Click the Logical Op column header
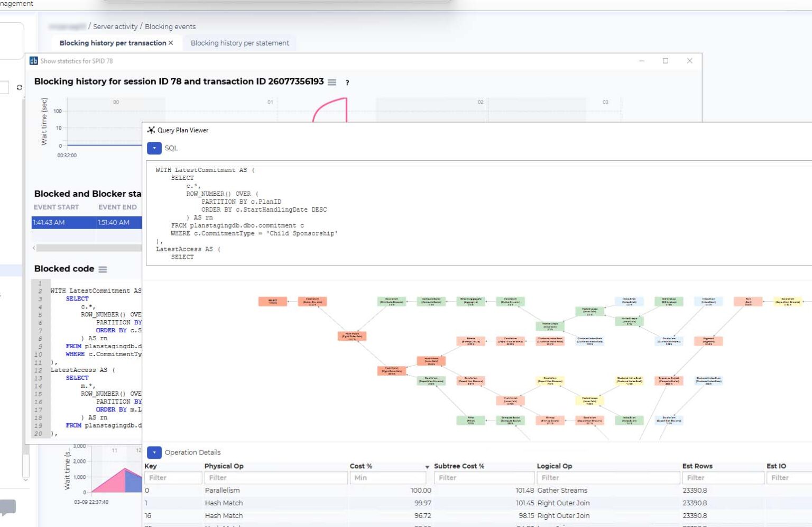This screenshot has width=812, height=527. click(555, 466)
